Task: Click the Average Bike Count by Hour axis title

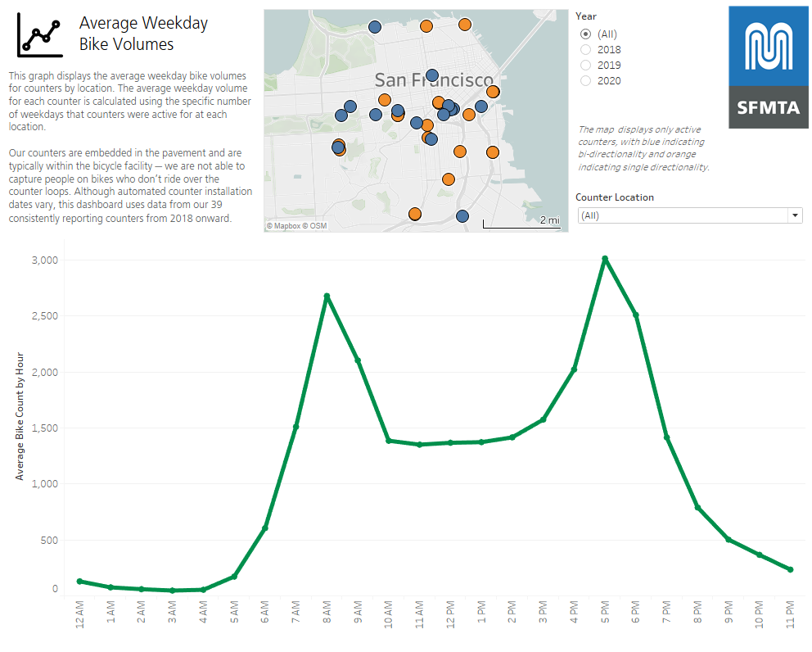Action: coord(20,415)
